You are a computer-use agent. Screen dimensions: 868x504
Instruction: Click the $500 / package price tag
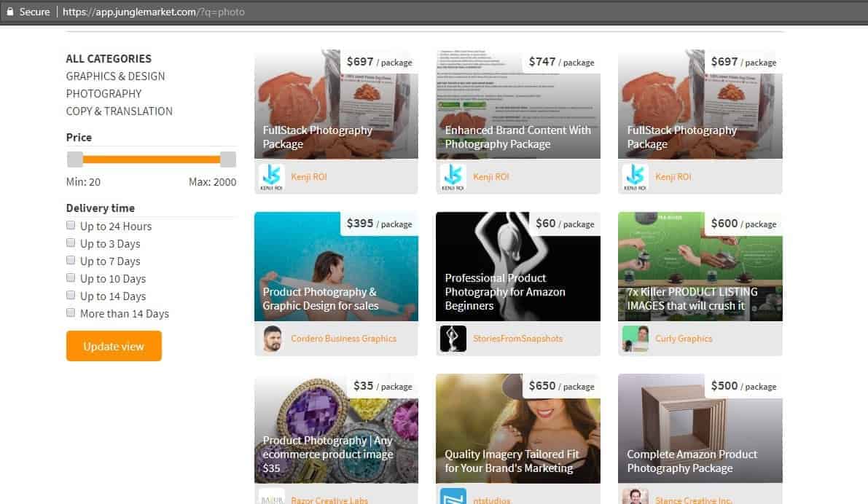pyautogui.click(x=743, y=385)
